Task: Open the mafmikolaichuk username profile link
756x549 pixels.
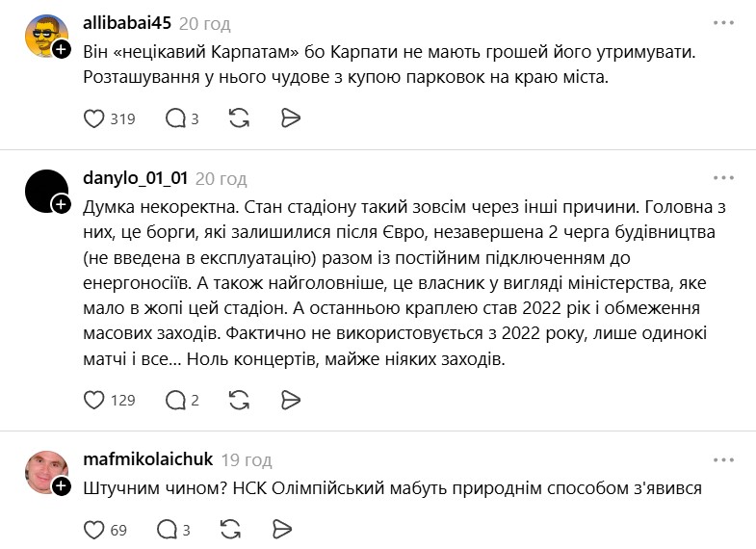Action: [x=148, y=459]
